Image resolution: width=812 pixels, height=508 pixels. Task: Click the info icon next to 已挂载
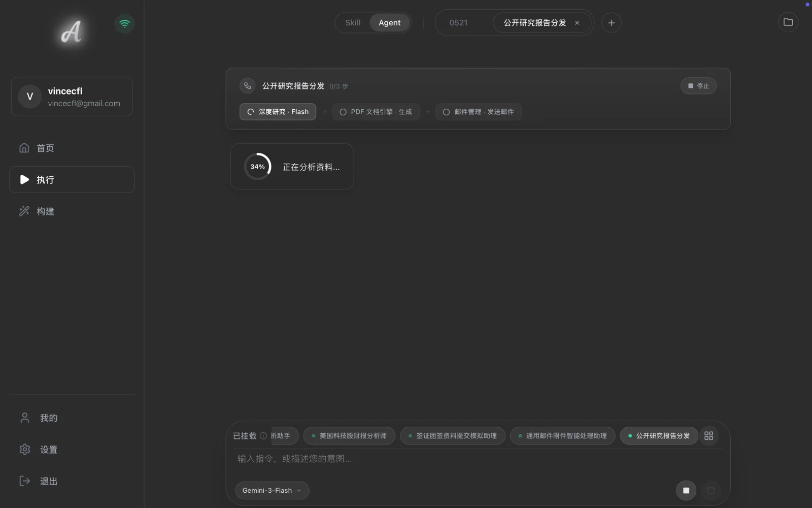(x=263, y=436)
